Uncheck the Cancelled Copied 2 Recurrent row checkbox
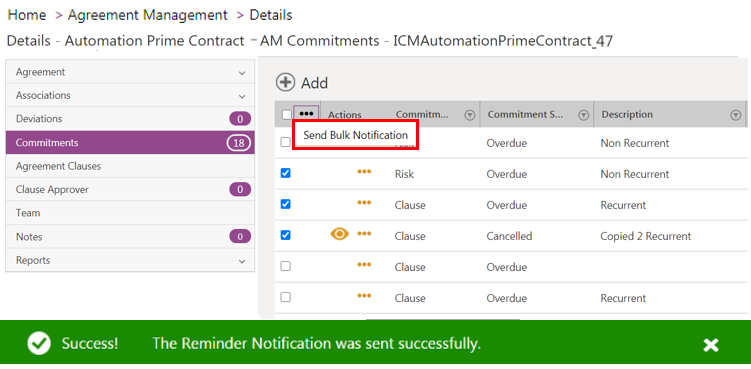751x369 pixels. point(285,235)
